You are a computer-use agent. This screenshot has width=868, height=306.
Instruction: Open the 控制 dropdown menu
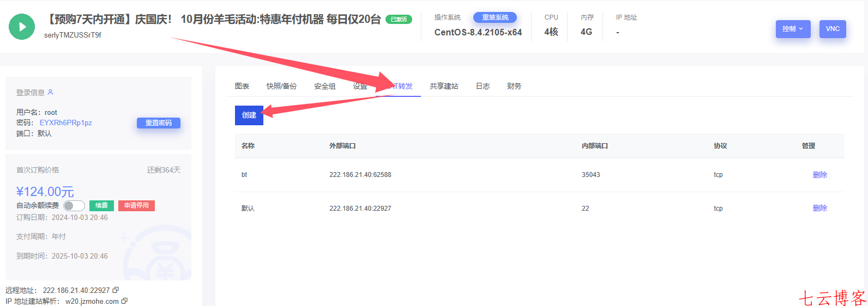(793, 29)
